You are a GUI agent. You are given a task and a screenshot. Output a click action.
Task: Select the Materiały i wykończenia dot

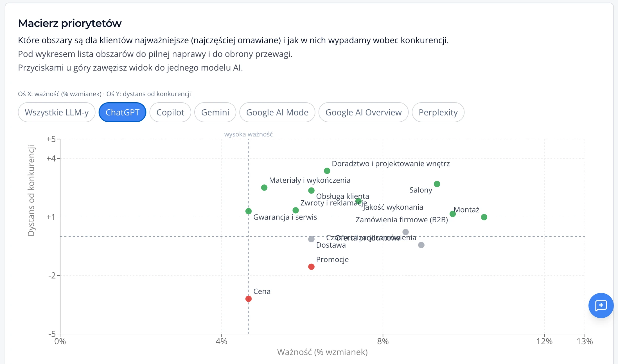(264, 187)
